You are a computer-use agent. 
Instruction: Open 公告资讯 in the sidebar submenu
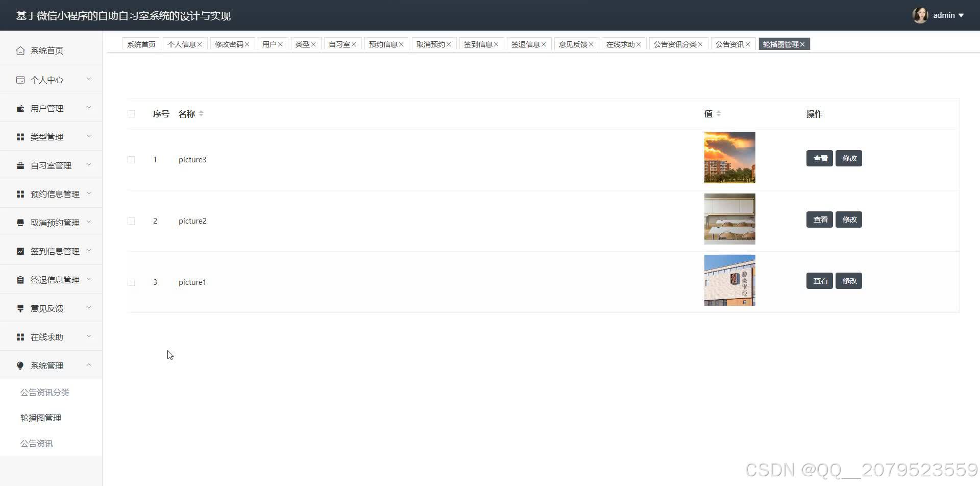coord(37,443)
